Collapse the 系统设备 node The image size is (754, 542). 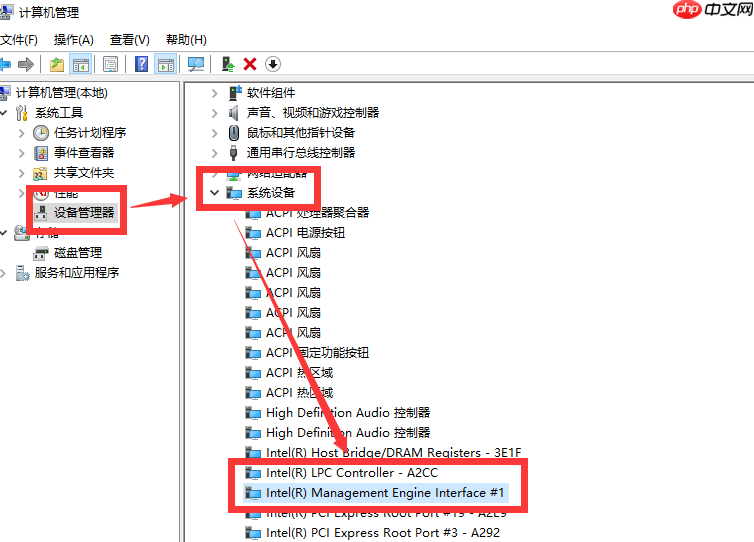[x=214, y=193]
